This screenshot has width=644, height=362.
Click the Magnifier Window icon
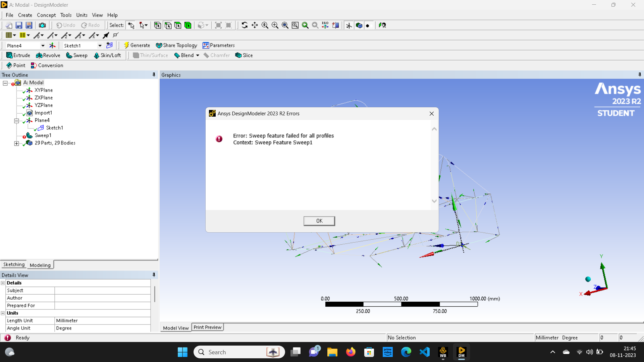pyautogui.click(x=295, y=25)
